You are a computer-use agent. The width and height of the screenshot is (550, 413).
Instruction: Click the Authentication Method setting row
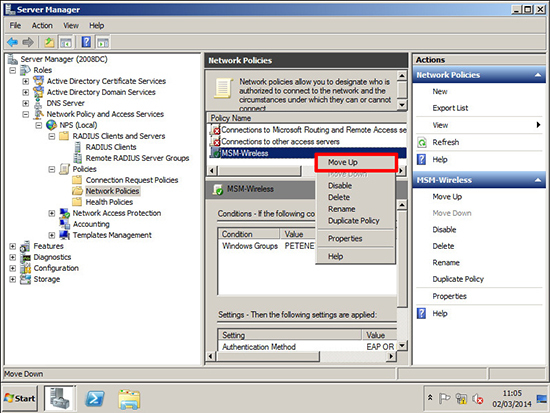tap(307, 347)
